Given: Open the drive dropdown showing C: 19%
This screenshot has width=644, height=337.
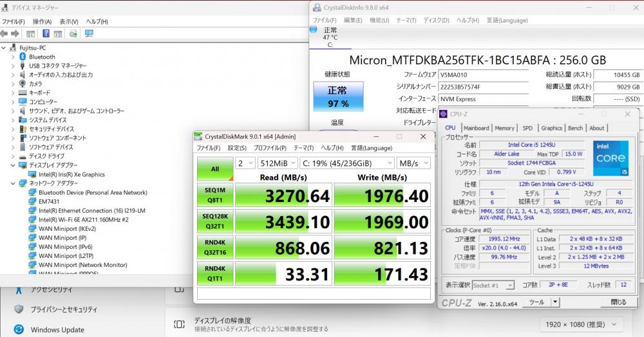Looking at the screenshot, I should (347, 163).
